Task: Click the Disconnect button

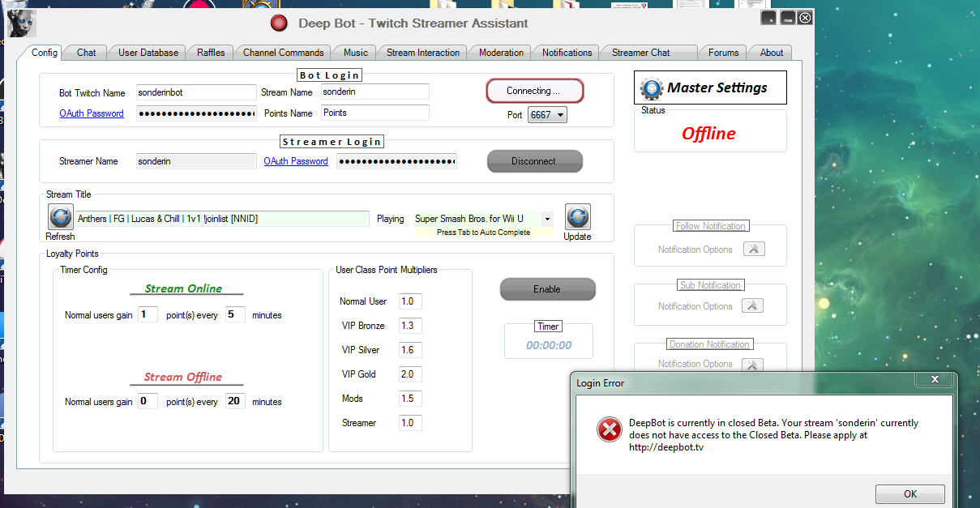Action: click(x=534, y=161)
